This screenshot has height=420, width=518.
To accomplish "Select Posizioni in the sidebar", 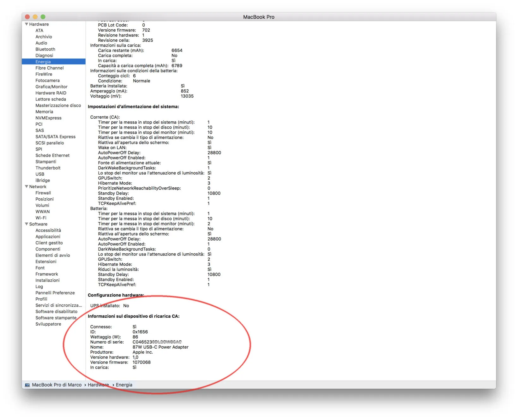I will click(x=45, y=199).
